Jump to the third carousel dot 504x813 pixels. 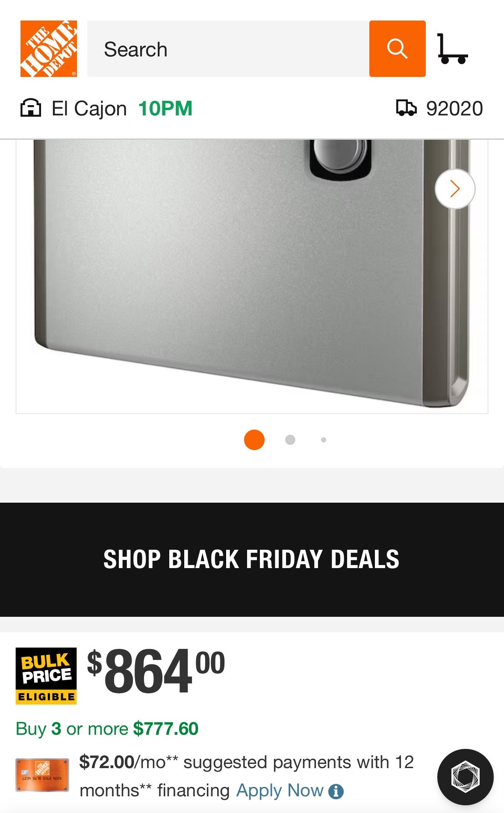tap(324, 440)
